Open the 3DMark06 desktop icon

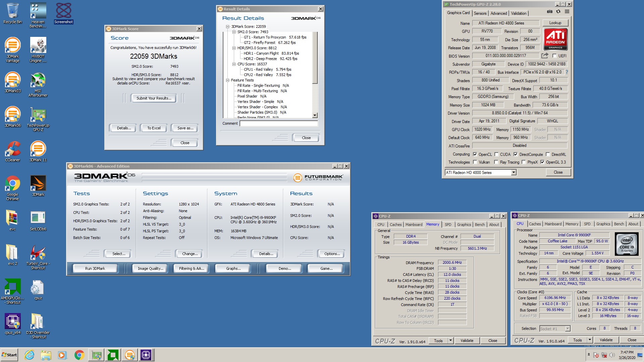12,117
